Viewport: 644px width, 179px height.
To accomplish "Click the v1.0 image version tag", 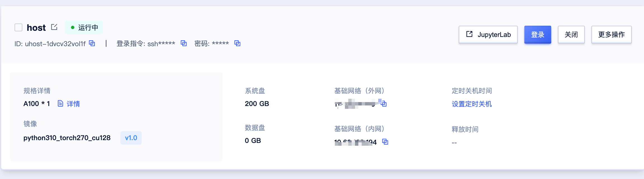I will point(131,138).
